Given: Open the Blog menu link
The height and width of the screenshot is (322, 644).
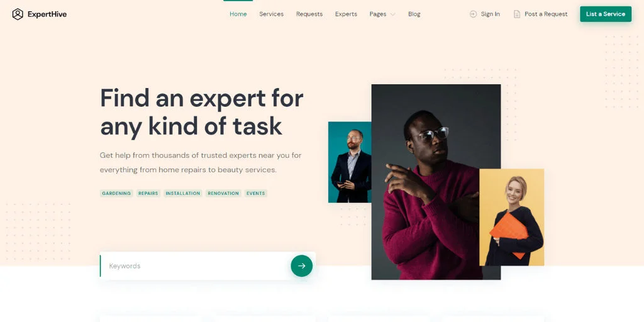Looking at the screenshot, I should coord(414,14).
